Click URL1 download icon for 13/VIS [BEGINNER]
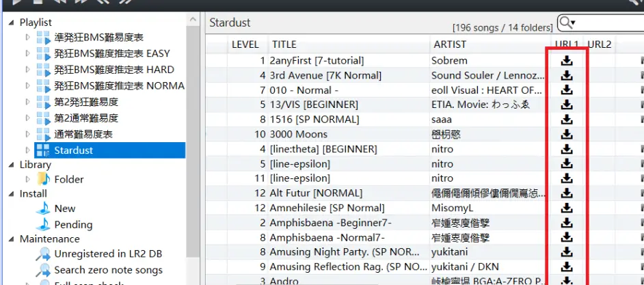644x285 pixels. pyautogui.click(x=567, y=105)
